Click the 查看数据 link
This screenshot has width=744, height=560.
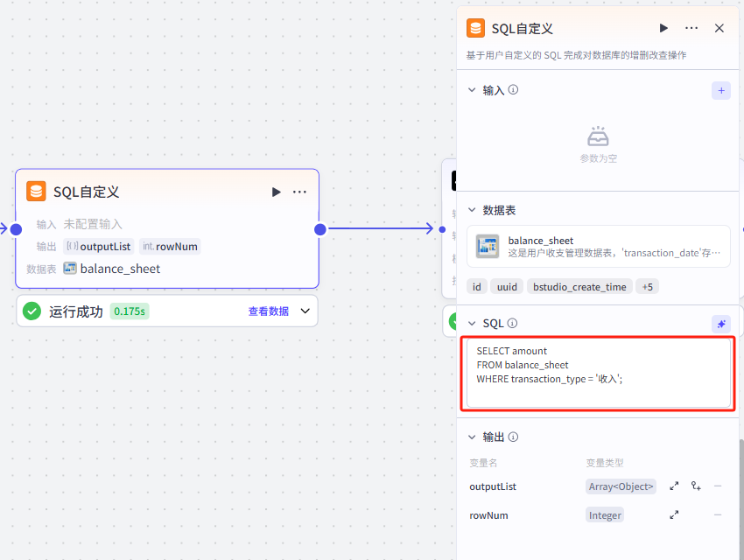coord(268,311)
